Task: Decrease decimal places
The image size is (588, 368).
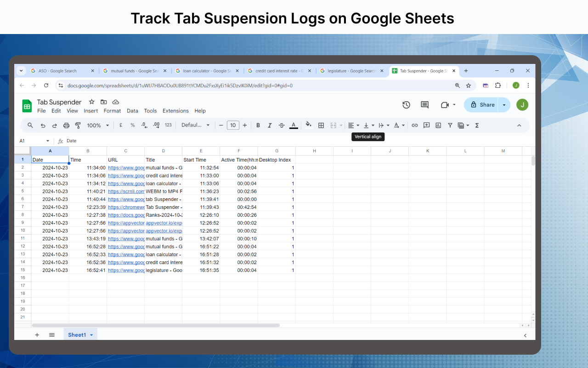Action: 144,125
